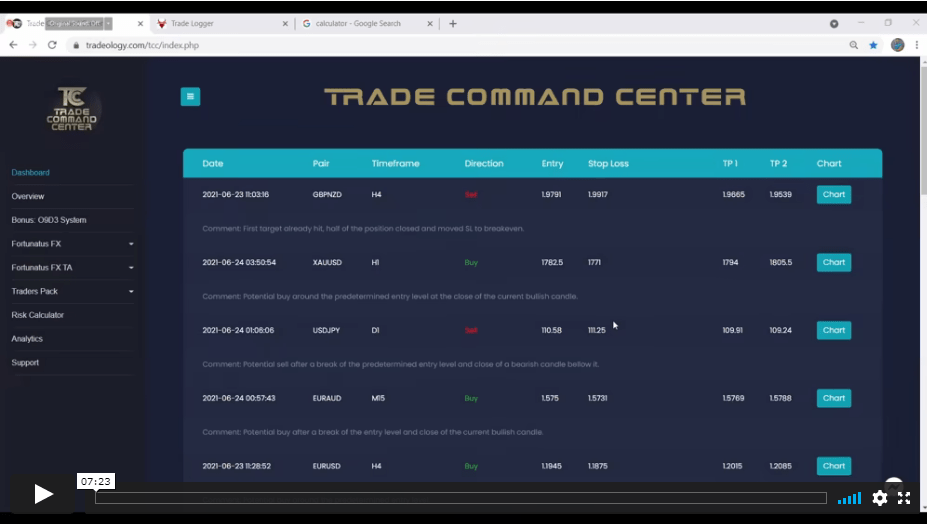The image size is (927, 524).
Task: Switch to Trade Logger tab
Action: coord(213,23)
